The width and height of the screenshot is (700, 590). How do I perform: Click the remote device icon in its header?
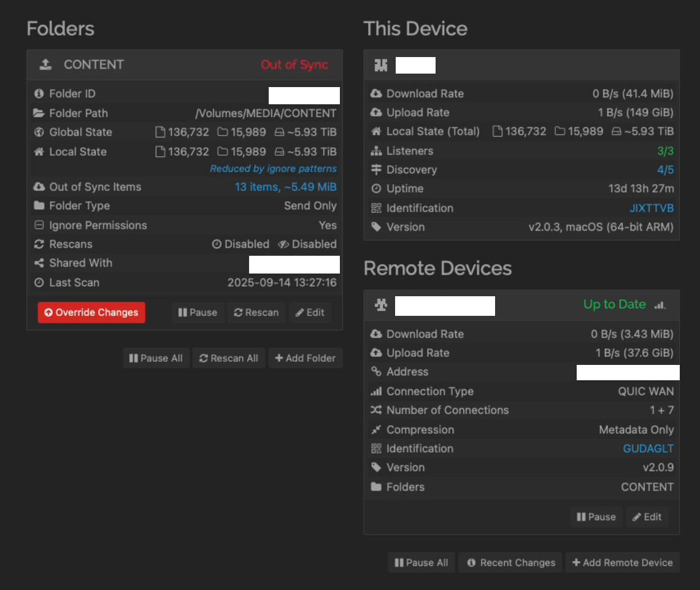[381, 305]
